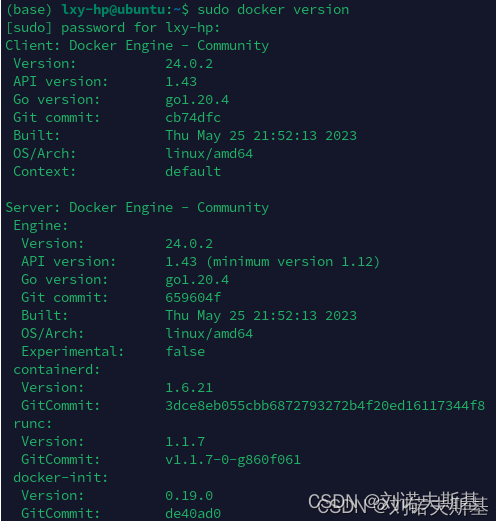Image resolution: width=496 pixels, height=521 pixels.
Task: Click the long containerd GitCommit hash
Action: tap(325, 406)
